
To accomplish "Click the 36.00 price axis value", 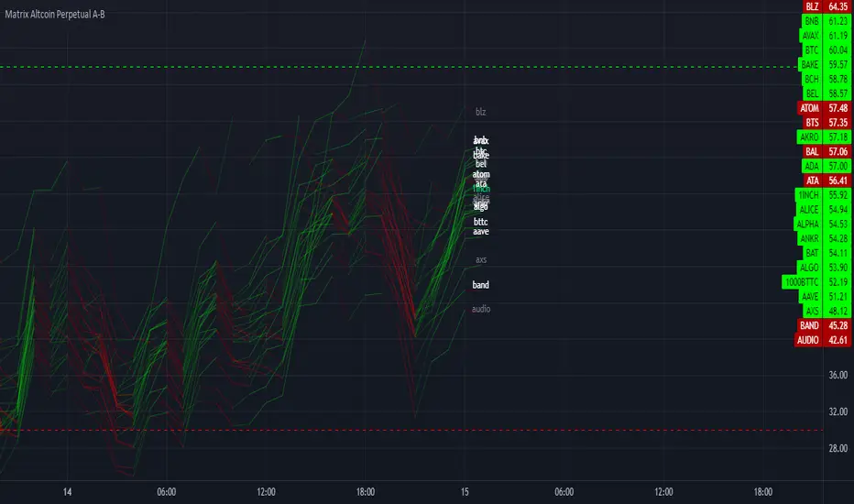I will (x=838, y=375).
